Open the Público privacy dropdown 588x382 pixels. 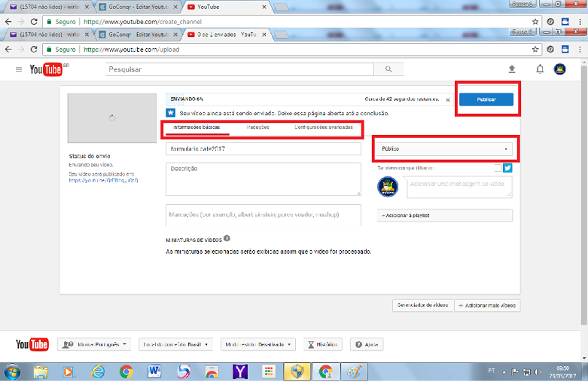(445, 149)
